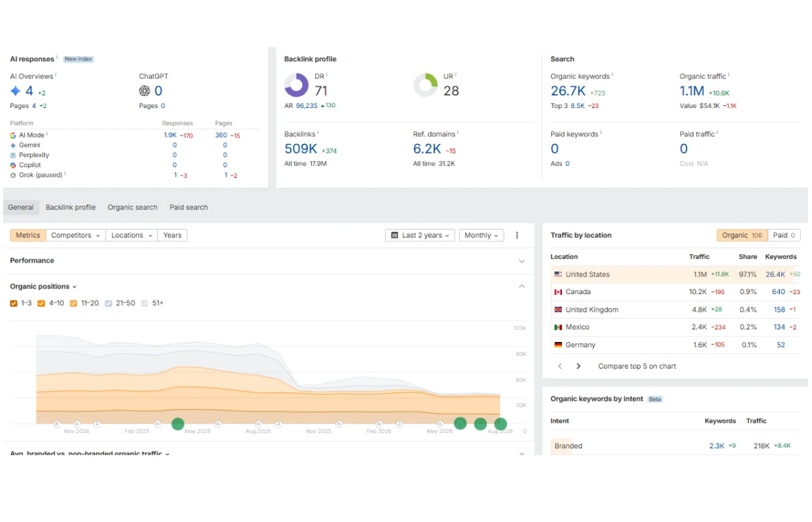The height and width of the screenshot is (522, 812).
Task: Click Compare top 5 on chart
Action: [637, 366]
